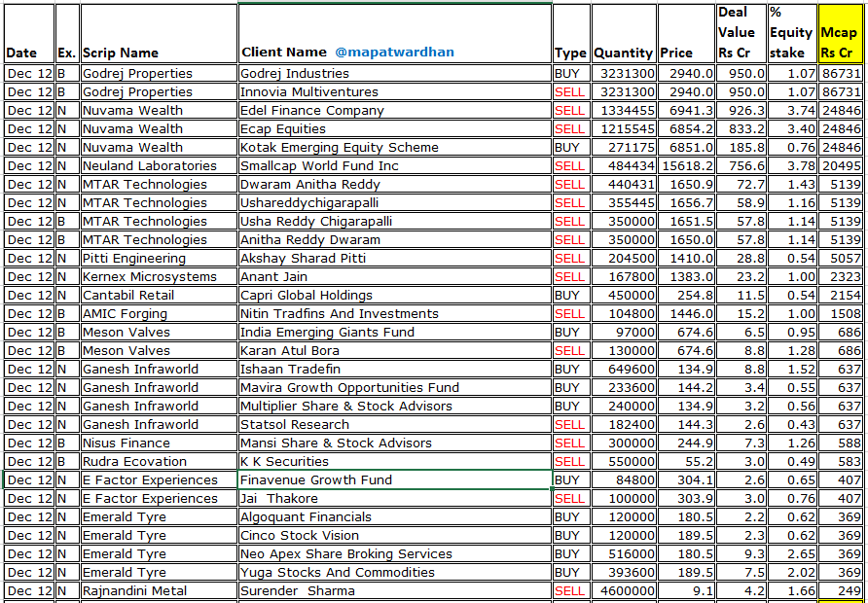868x603 pixels.
Task: Select the Dwaram Anitha Reddy cell
Action: point(395,184)
